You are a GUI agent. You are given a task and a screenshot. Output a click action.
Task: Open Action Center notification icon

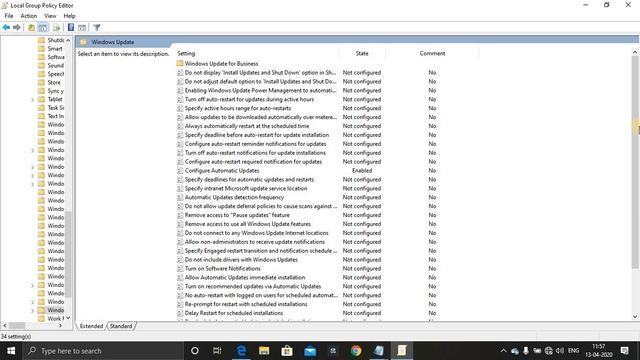click(x=624, y=351)
